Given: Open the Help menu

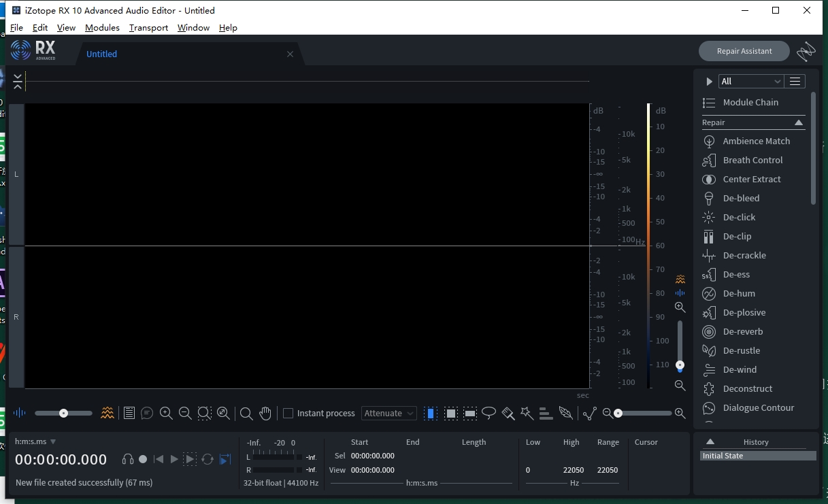Looking at the screenshot, I should tap(228, 28).
